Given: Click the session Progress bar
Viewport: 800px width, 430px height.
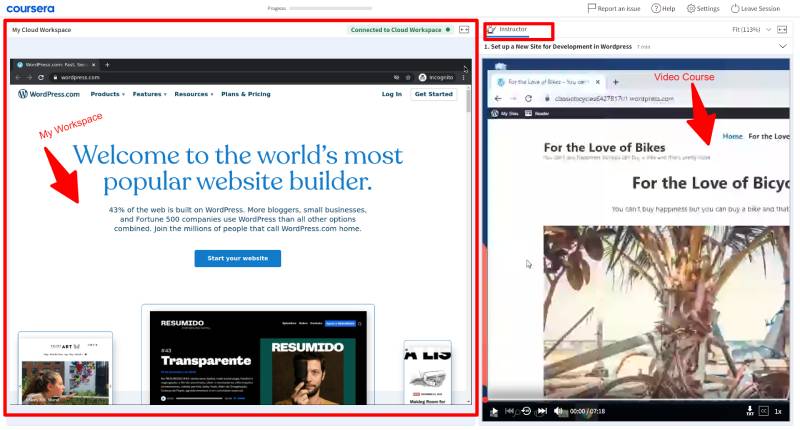Looking at the screenshot, I should (x=331, y=8).
